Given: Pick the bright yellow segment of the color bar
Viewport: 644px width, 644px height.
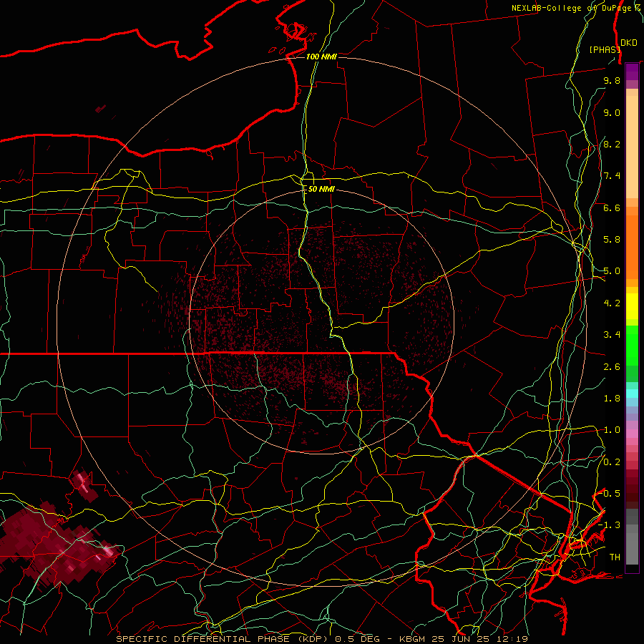Looking at the screenshot, I should pos(632,306).
